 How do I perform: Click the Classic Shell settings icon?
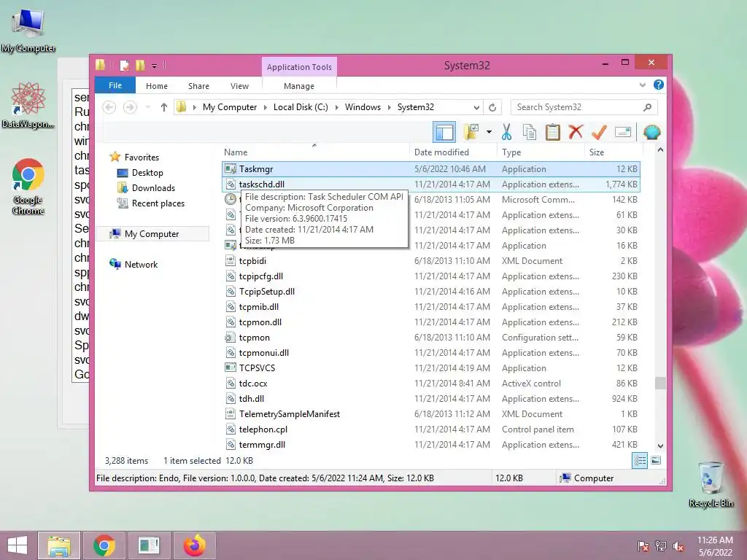tap(651, 132)
